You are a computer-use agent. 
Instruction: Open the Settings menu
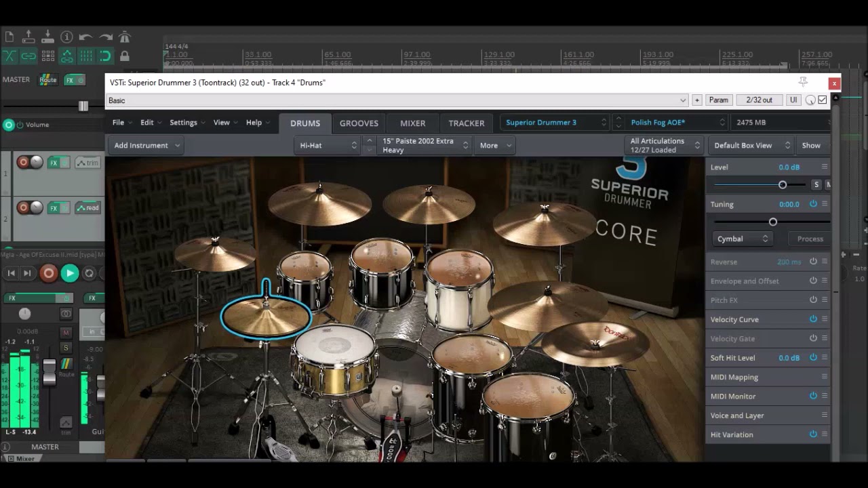[x=188, y=123]
